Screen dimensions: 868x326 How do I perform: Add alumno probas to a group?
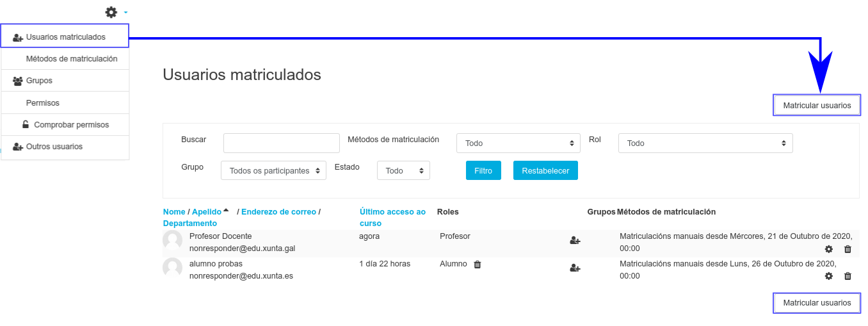click(575, 268)
